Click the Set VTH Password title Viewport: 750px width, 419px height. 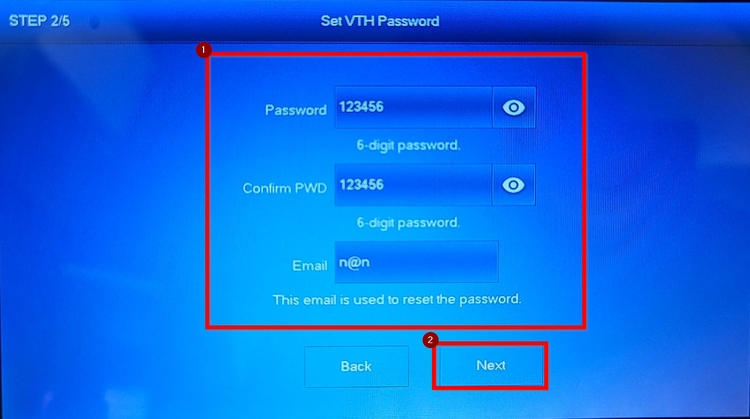[380, 21]
